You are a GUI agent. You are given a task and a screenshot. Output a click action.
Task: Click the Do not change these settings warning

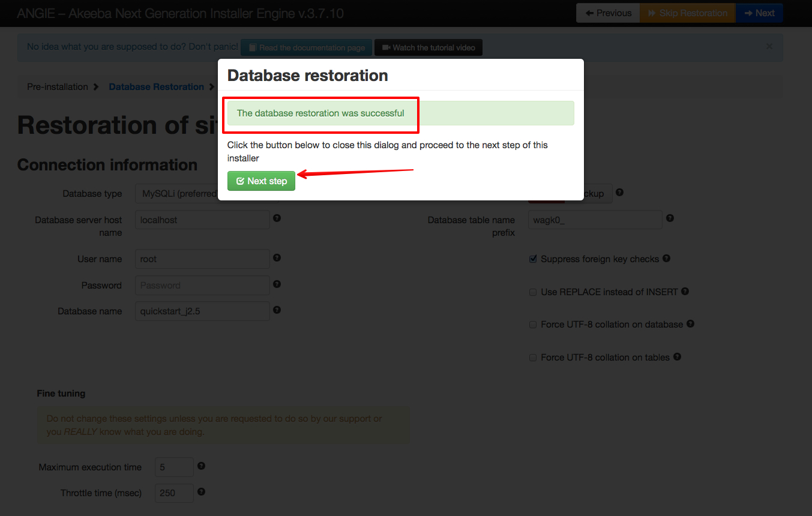tap(223, 425)
